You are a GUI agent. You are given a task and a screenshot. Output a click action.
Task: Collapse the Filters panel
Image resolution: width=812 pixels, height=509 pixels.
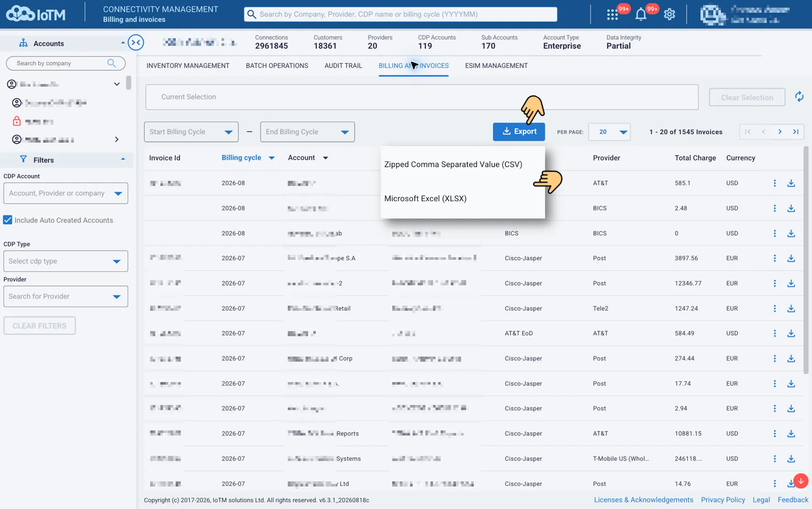tap(123, 160)
